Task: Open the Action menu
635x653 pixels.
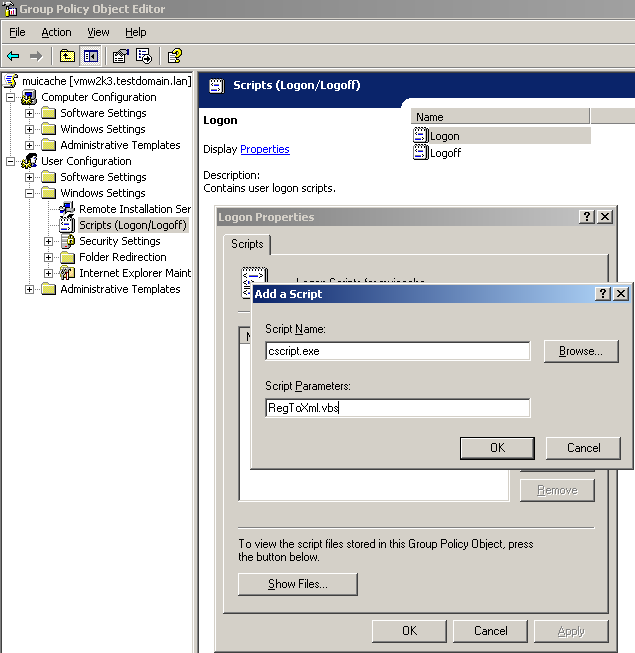Action: [56, 32]
